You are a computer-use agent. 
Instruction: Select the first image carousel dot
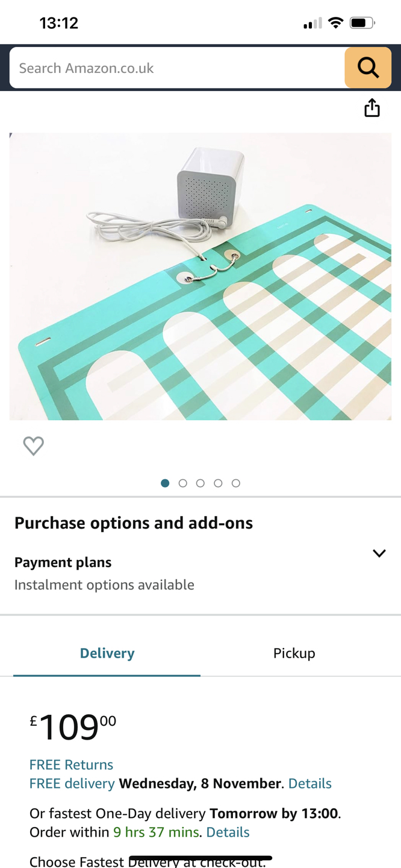(165, 483)
